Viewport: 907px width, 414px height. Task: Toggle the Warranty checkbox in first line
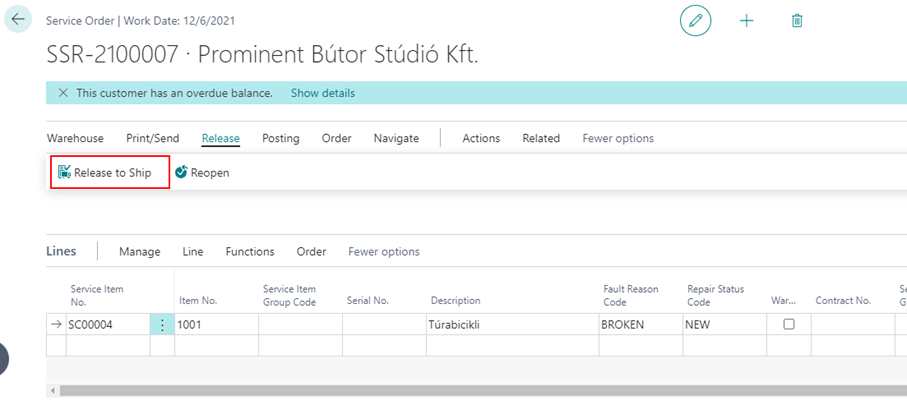[x=789, y=325]
